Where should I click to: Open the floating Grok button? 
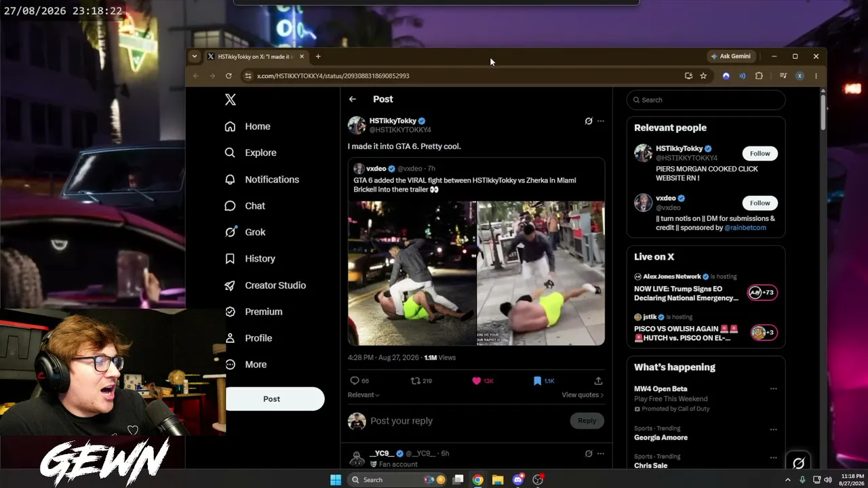coord(798,463)
